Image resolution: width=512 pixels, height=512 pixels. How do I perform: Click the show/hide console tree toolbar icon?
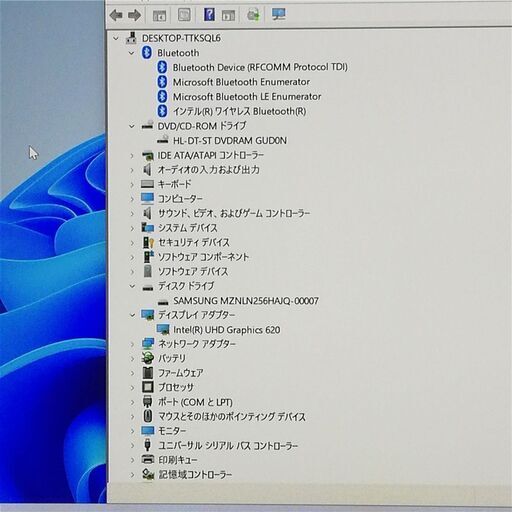[159, 15]
